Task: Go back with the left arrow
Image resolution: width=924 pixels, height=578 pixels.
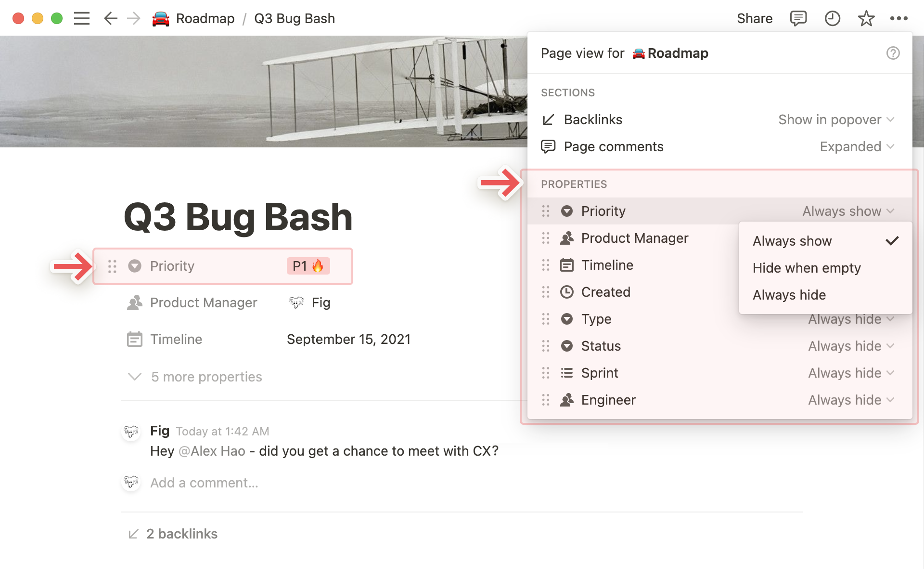Action: click(x=111, y=19)
